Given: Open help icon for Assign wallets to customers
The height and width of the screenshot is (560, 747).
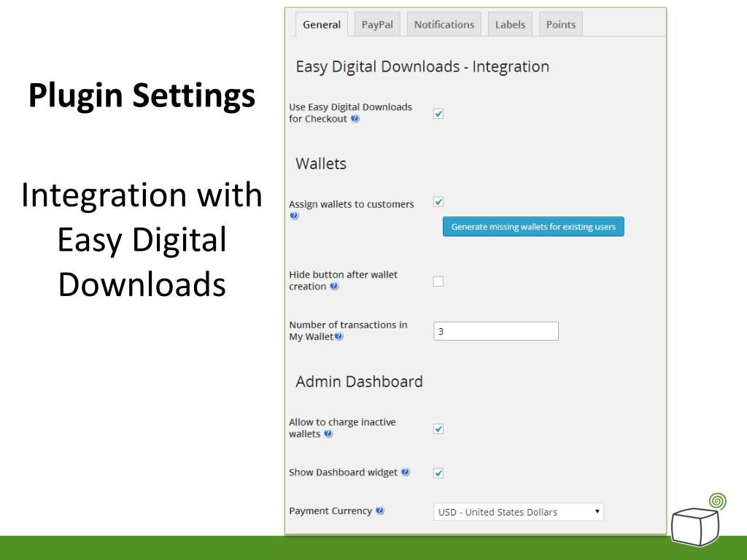Looking at the screenshot, I should (294, 216).
